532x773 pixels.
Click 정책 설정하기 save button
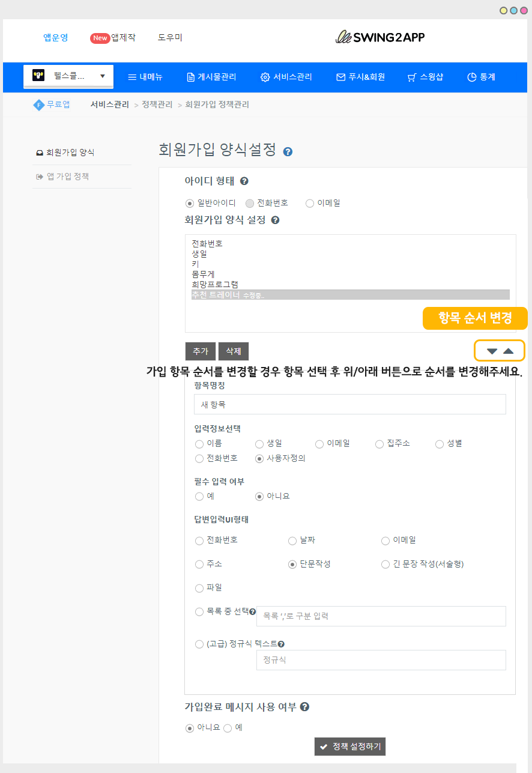click(350, 747)
